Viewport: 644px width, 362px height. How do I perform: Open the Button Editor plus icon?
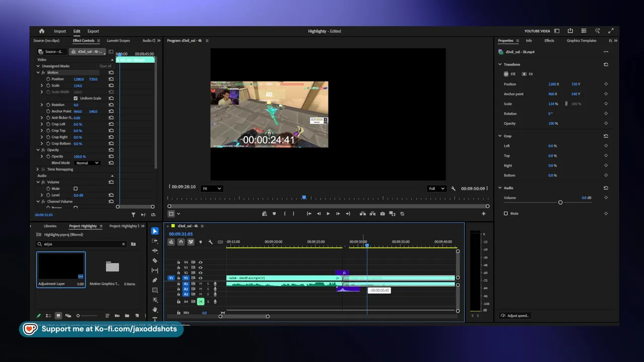[x=484, y=214]
